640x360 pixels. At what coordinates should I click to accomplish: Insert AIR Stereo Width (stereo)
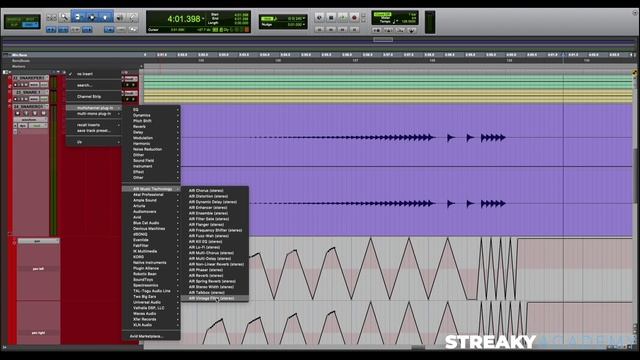pos(215,287)
